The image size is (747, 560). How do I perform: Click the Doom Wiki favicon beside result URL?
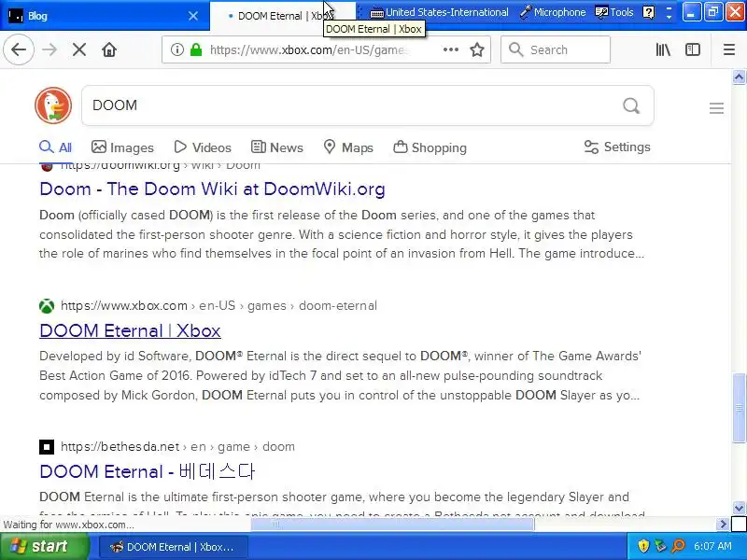pyautogui.click(x=47, y=166)
